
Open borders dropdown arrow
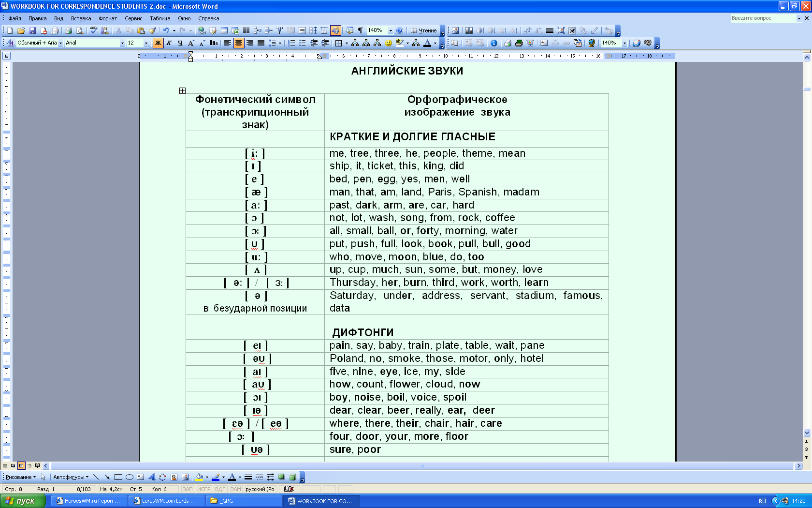tap(346, 43)
